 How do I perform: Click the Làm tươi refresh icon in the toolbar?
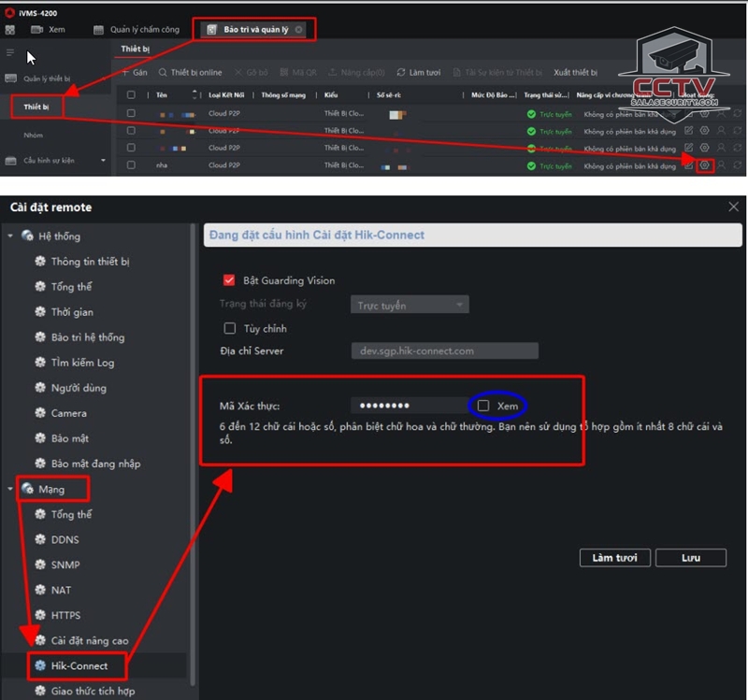tap(401, 72)
